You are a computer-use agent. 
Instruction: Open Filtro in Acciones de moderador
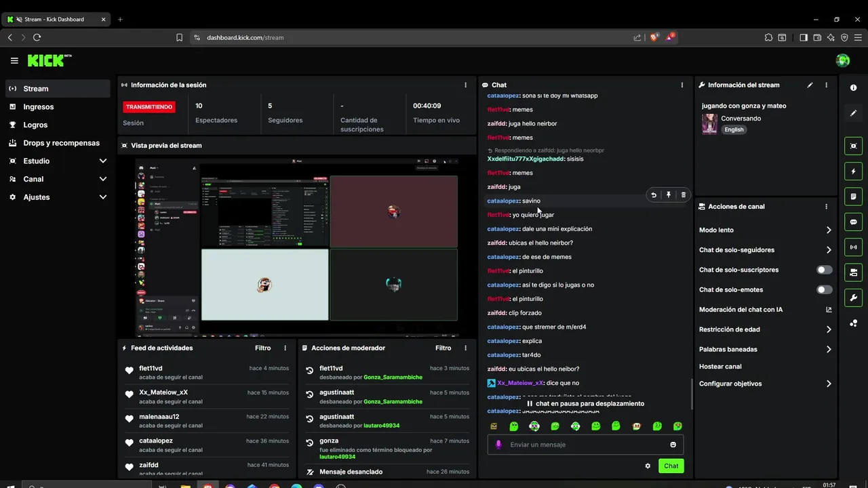pos(443,348)
